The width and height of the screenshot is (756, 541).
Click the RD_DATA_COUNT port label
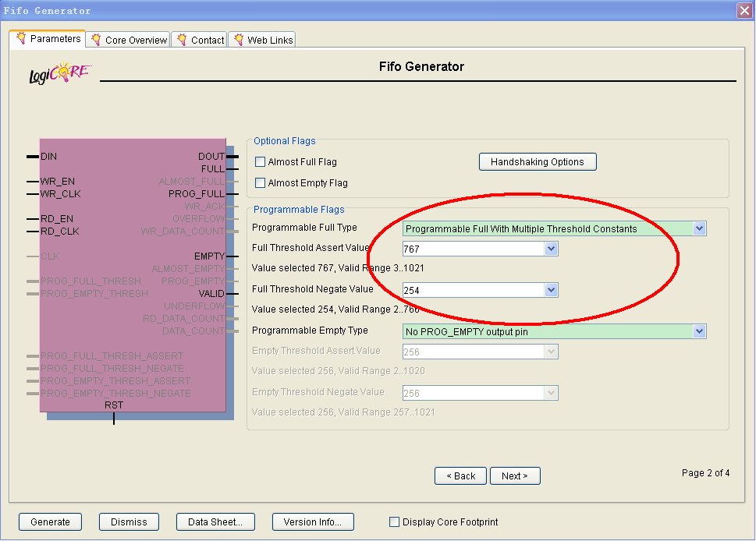pos(183,319)
